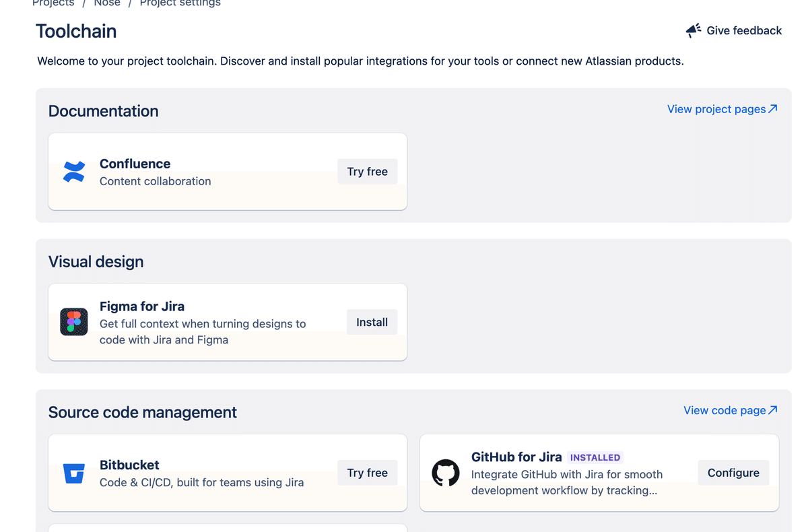Click the Confluence card title
808x532 pixels.
point(135,164)
